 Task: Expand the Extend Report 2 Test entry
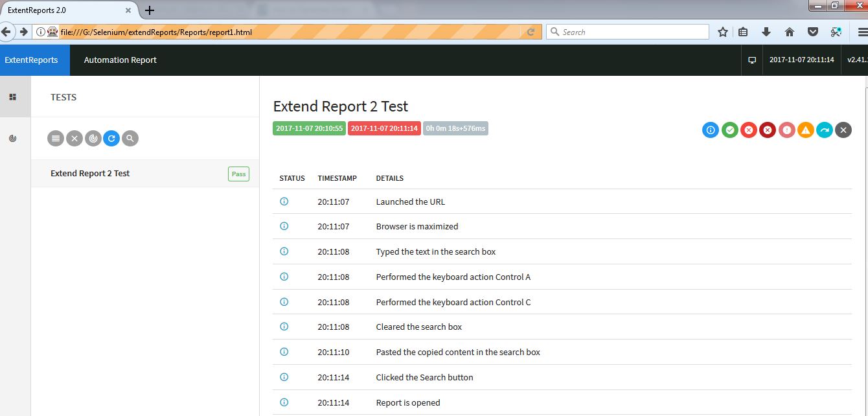pos(91,173)
